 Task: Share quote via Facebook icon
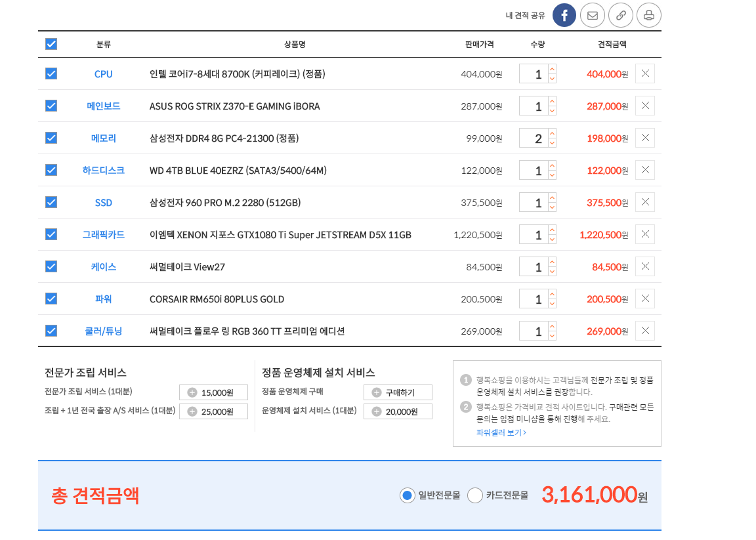[x=564, y=15]
